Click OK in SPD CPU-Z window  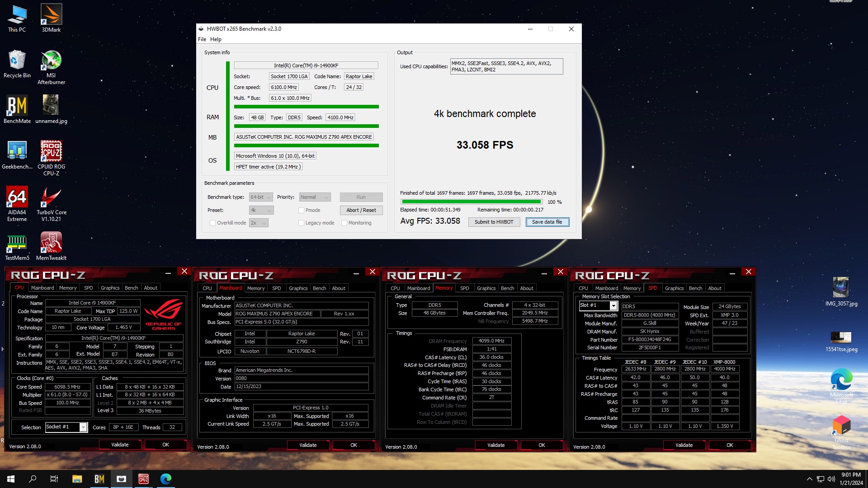click(x=730, y=445)
